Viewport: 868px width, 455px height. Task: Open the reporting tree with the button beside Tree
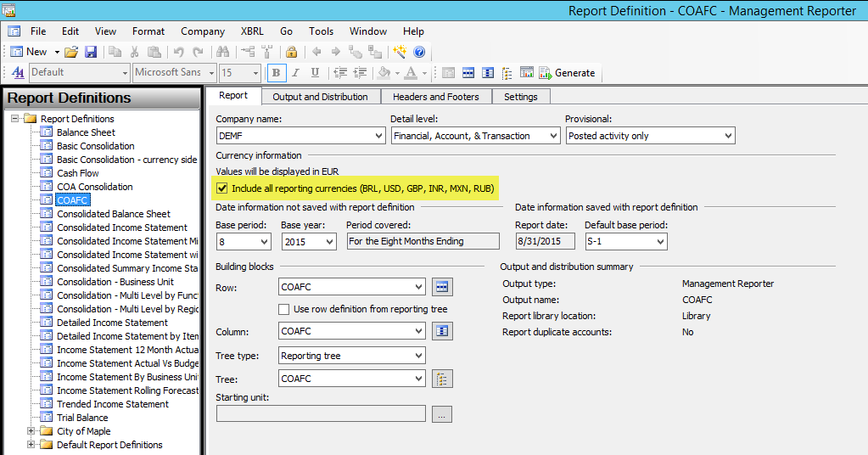(x=441, y=379)
